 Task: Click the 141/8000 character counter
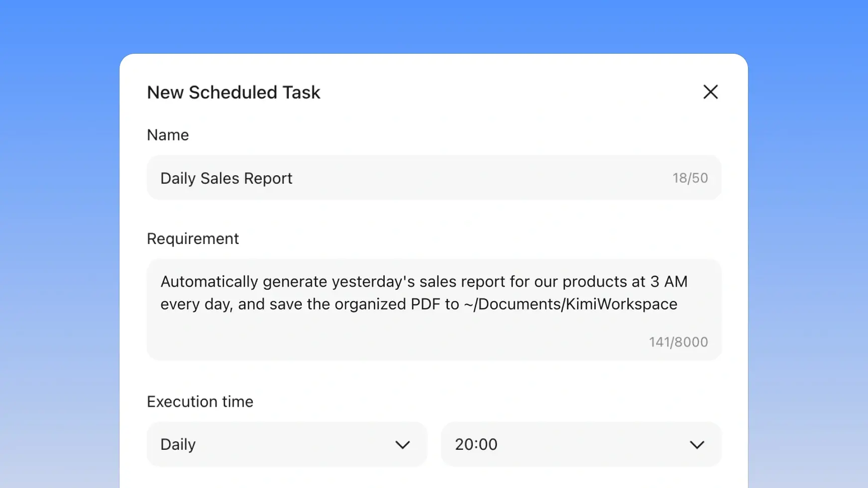[x=678, y=342]
